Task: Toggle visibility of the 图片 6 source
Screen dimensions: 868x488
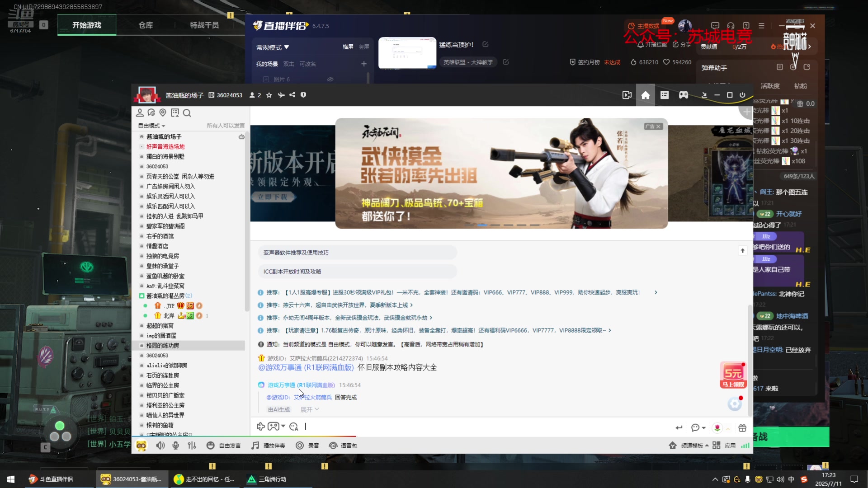Action: tap(330, 79)
